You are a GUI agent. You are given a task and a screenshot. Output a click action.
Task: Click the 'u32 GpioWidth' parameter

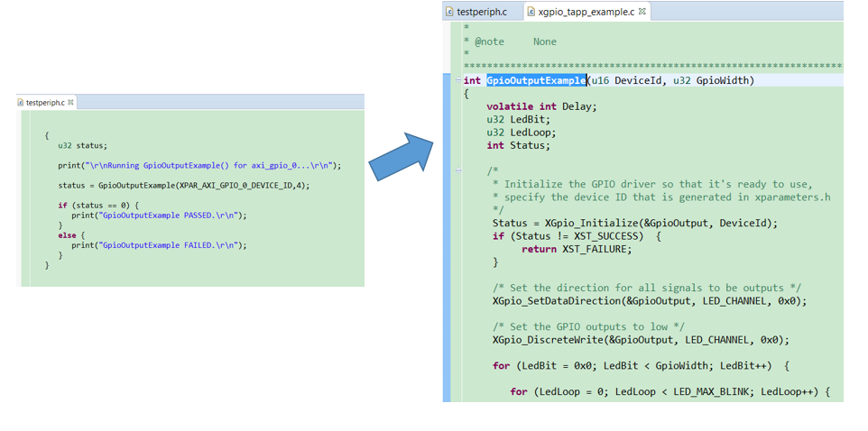[711, 81]
